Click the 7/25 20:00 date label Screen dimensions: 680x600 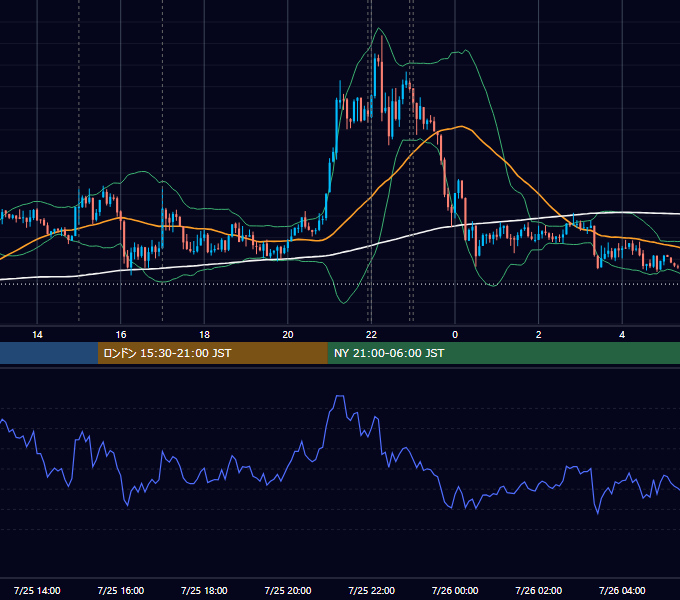pyautogui.click(x=288, y=590)
